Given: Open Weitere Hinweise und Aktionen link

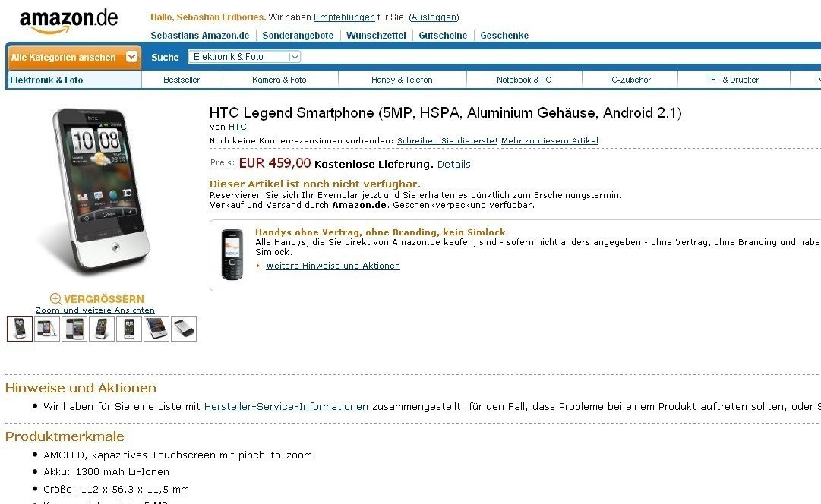Looking at the screenshot, I should tap(333, 266).
